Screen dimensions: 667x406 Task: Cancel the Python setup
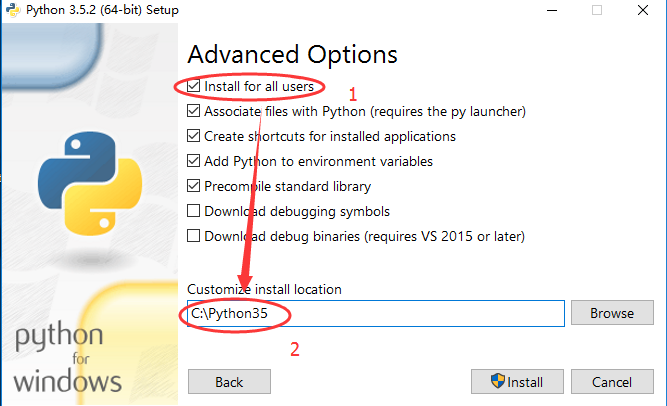click(x=612, y=382)
